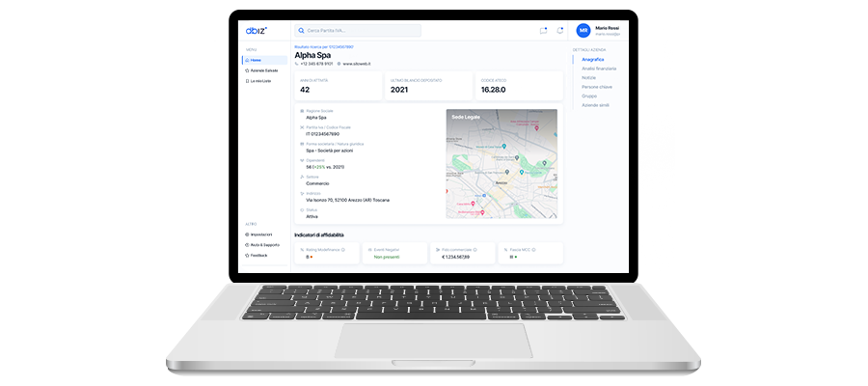Click the Forma societaria field icon

pyautogui.click(x=302, y=144)
